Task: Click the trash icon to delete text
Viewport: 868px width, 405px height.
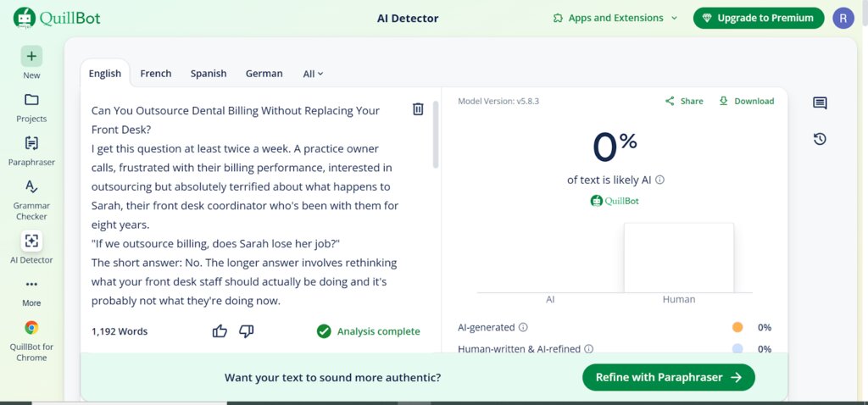Action: 418,109
